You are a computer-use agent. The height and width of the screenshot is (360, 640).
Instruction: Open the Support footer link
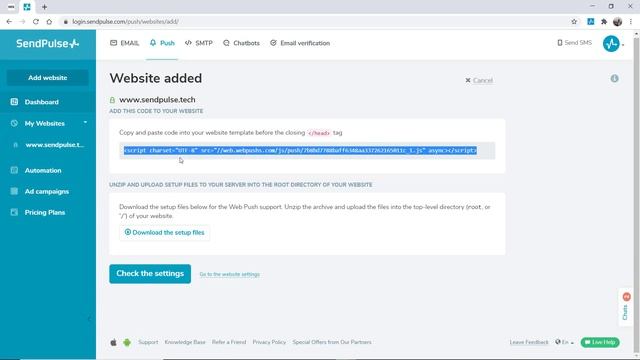[x=148, y=342]
